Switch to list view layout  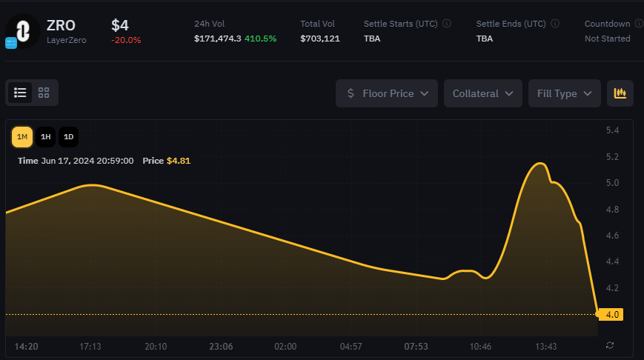pos(20,93)
